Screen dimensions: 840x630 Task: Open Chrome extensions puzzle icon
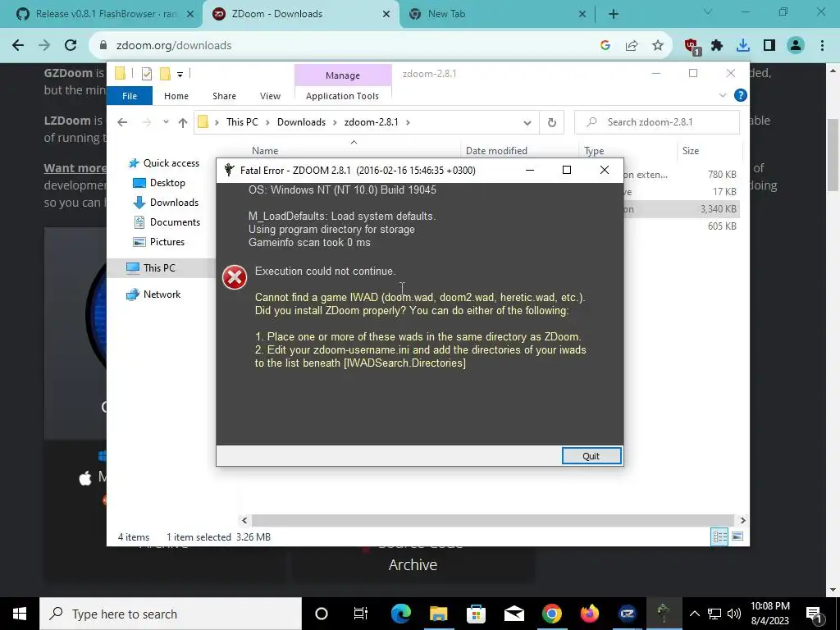point(717,46)
